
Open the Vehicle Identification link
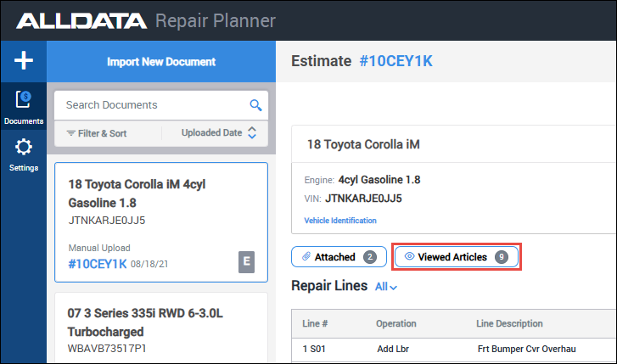pyautogui.click(x=339, y=221)
